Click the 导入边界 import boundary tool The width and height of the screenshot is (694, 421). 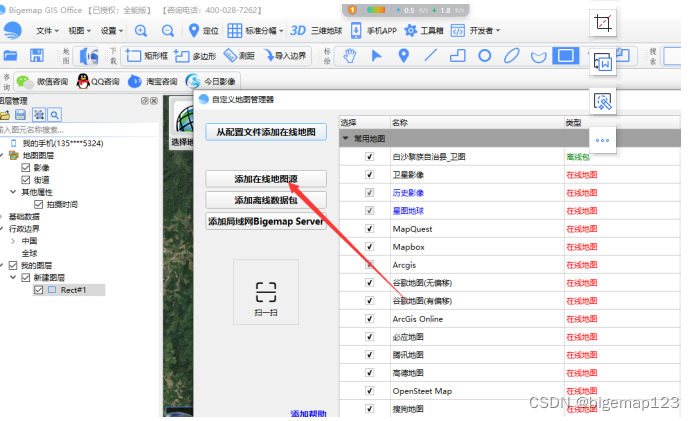[x=285, y=56]
